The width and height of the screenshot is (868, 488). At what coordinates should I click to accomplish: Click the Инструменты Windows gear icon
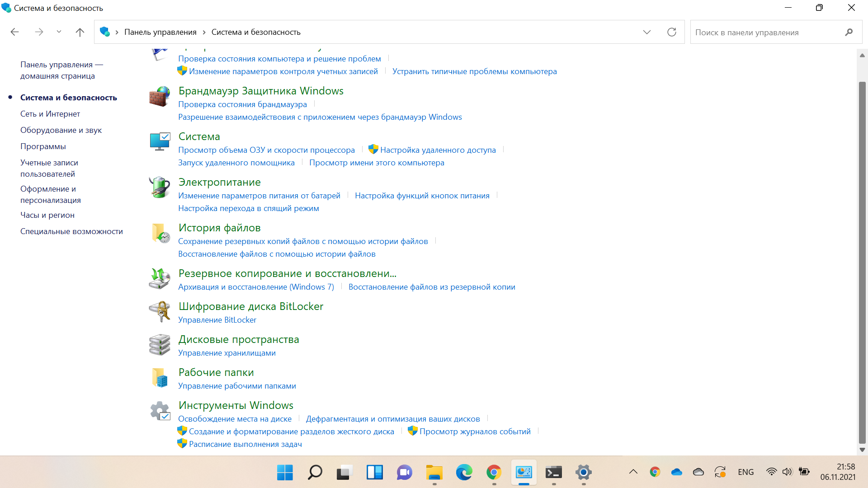pyautogui.click(x=160, y=411)
